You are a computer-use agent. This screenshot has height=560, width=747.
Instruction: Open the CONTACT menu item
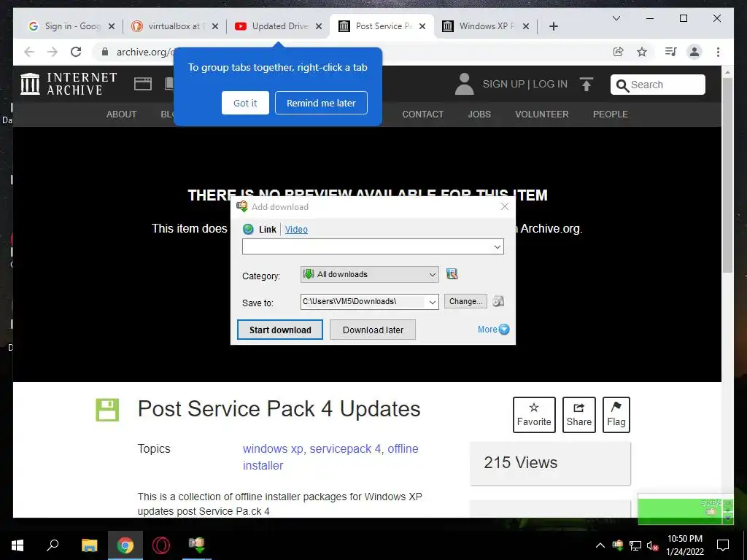click(422, 114)
